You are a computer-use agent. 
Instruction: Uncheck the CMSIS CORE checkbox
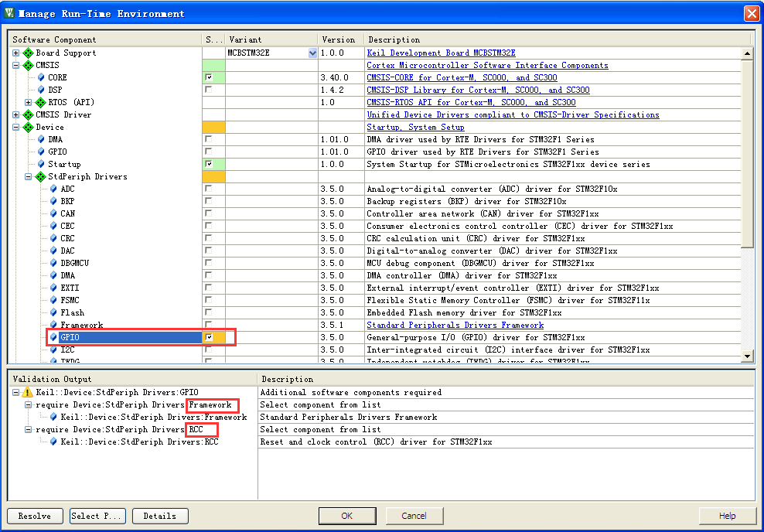tap(209, 77)
